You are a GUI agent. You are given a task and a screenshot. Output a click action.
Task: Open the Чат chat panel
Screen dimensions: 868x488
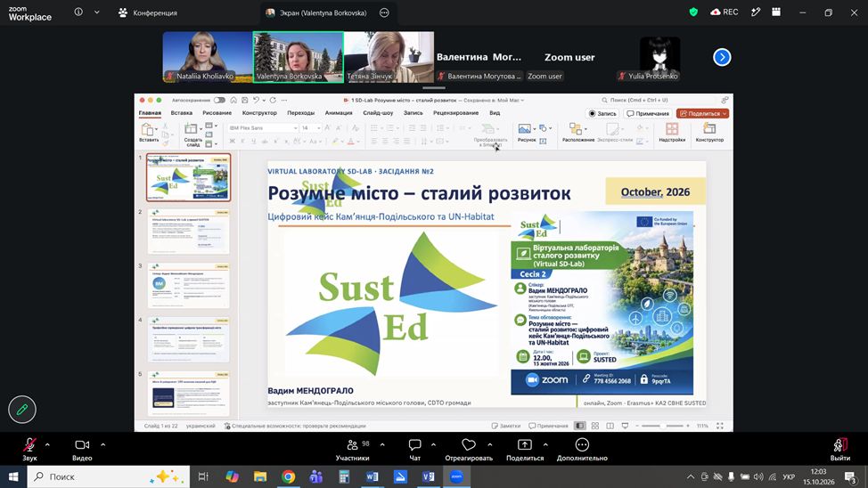coord(414,450)
